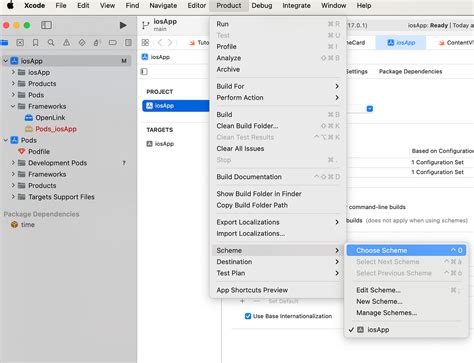Expand the iosApp folder
474x363 pixels.
(13, 72)
